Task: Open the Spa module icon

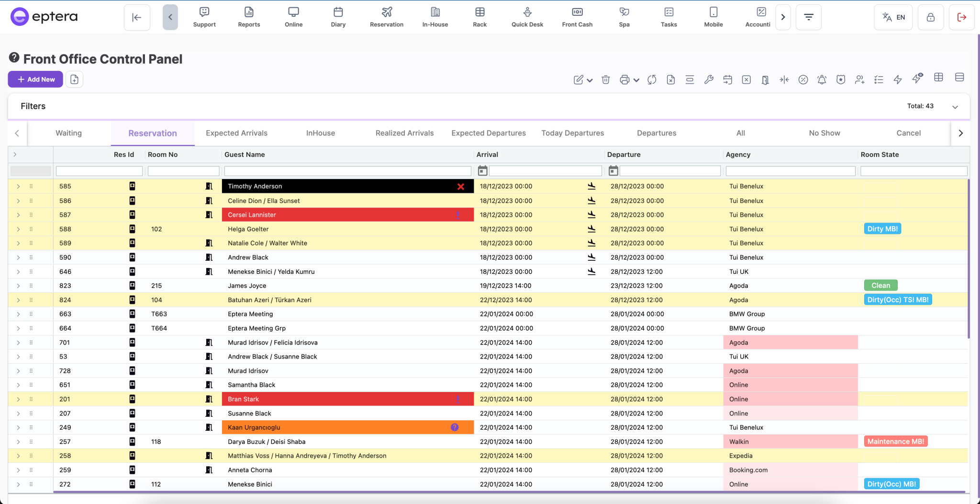Action: point(624,17)
